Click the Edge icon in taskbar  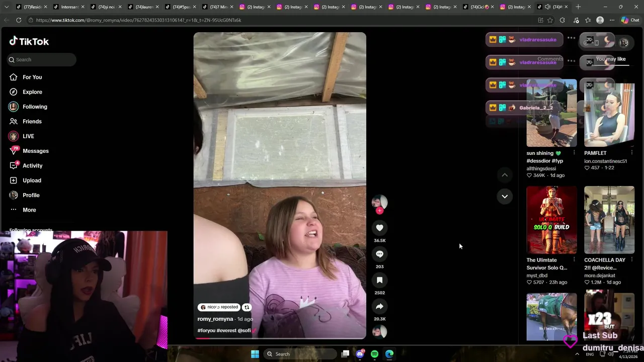(389, 354)
